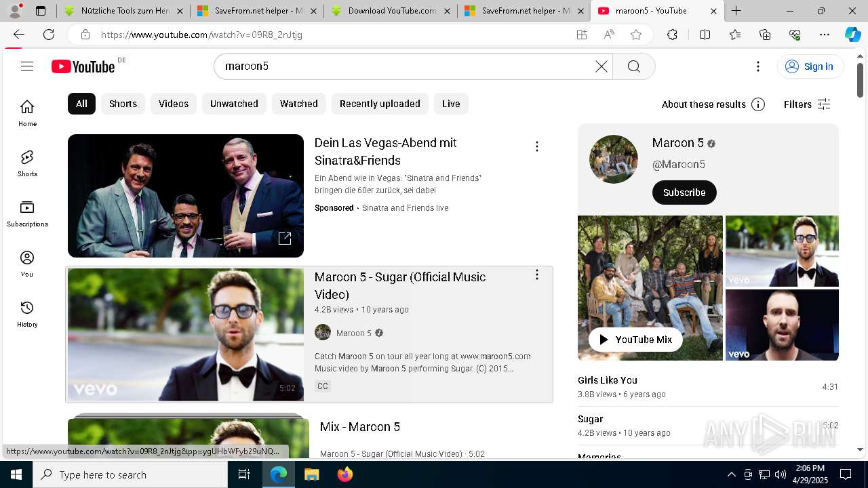
Task: Open Dein Las Vegas-Abend ad title
Action: [x=385, y=152]
